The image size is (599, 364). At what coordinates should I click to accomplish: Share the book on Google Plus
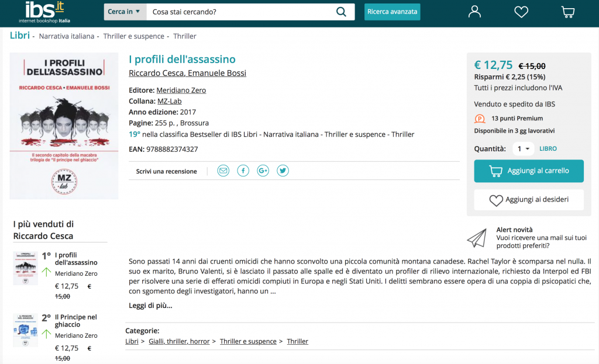(263, 171)
